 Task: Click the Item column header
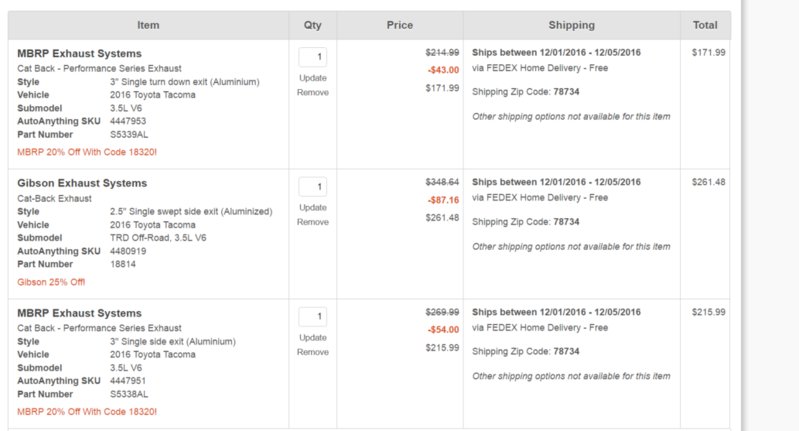tap(148, 25)
